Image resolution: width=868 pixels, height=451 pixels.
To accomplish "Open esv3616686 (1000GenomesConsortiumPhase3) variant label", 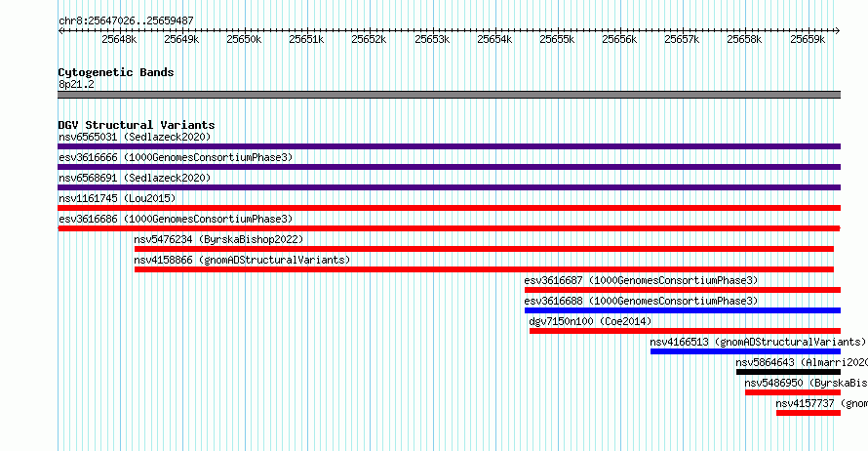I will pyautogui.click(x=176, y=219).
